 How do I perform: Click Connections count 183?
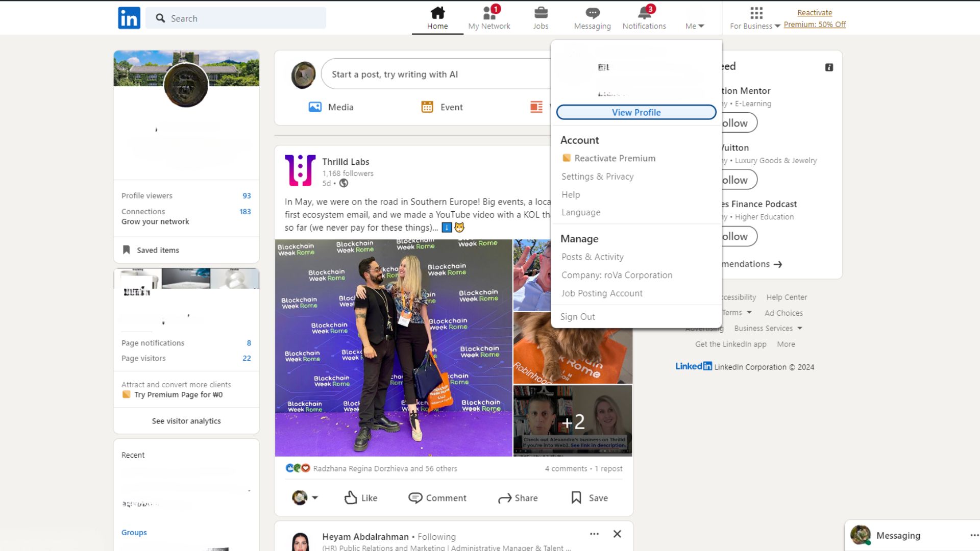pyautogui.click(x=245, y=211)
